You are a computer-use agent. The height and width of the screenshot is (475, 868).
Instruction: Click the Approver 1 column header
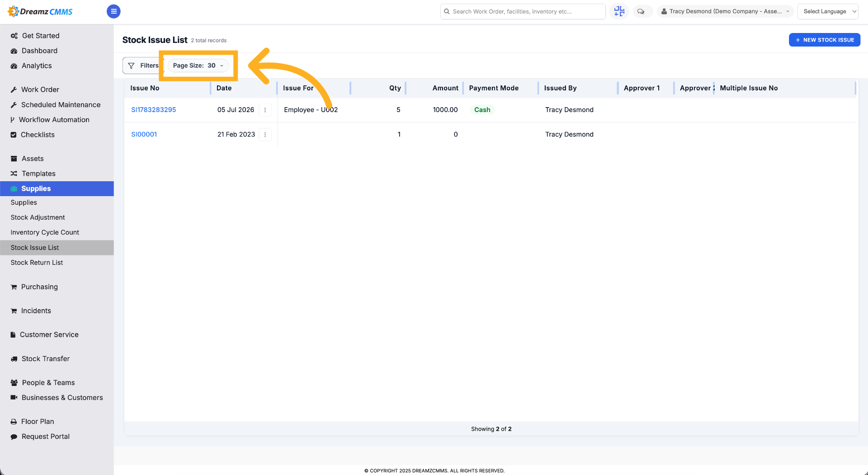tap(642, 88)
